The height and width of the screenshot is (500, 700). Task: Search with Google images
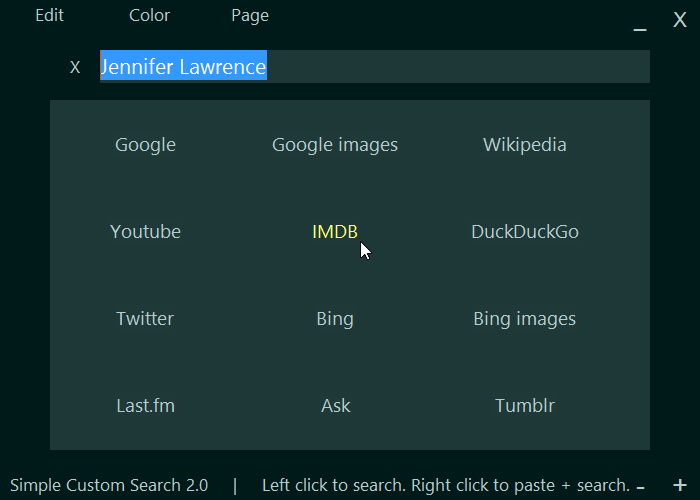coord(335,145)
